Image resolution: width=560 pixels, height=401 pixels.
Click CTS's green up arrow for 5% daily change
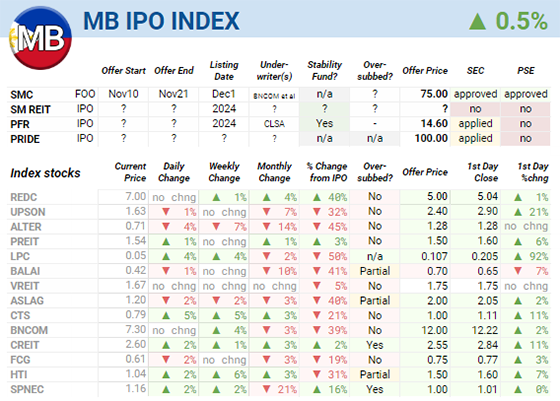coord(166,316)
